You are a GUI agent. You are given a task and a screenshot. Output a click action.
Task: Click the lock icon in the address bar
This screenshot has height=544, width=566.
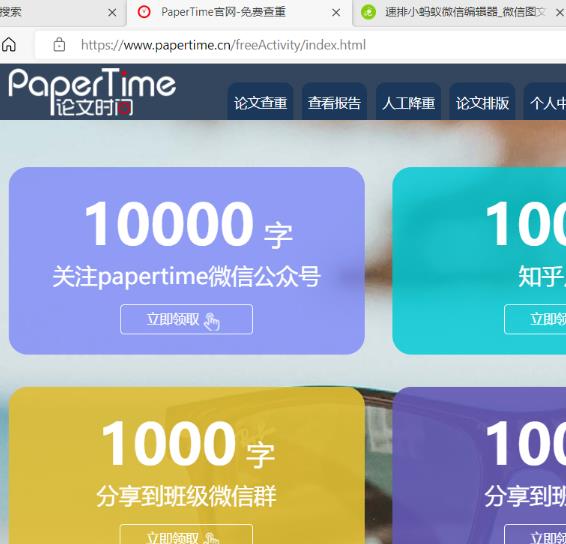click(59, 45)
